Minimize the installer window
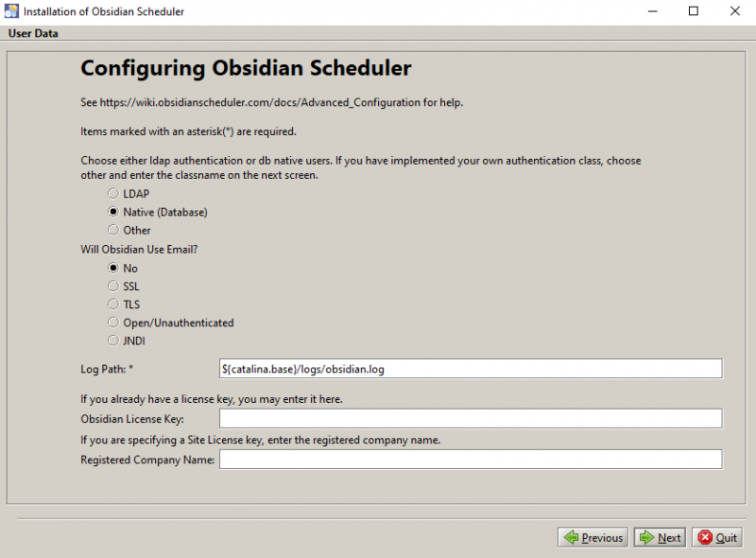 (x=652, y=10)
